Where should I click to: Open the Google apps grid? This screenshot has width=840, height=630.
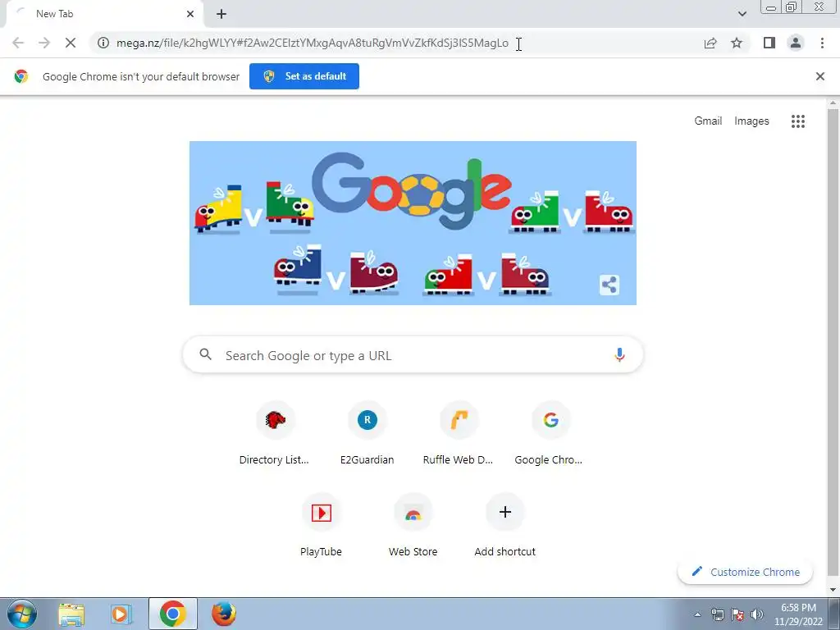pos(798,121)
